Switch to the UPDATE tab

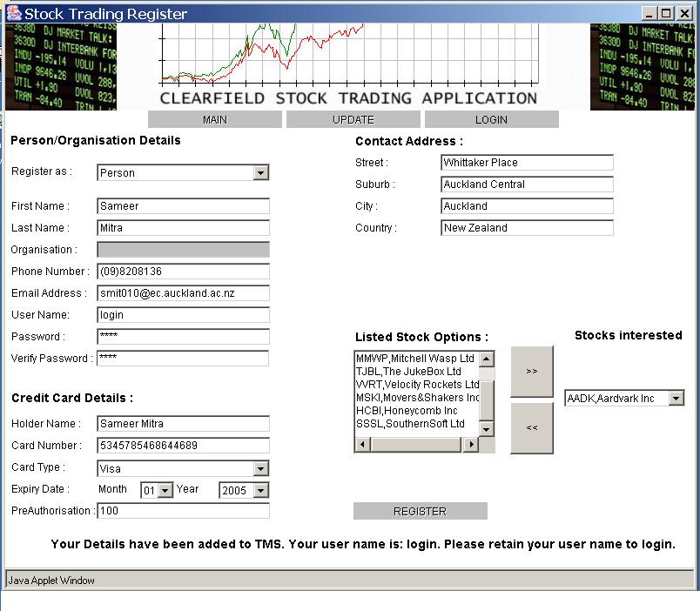coord(353,119)
